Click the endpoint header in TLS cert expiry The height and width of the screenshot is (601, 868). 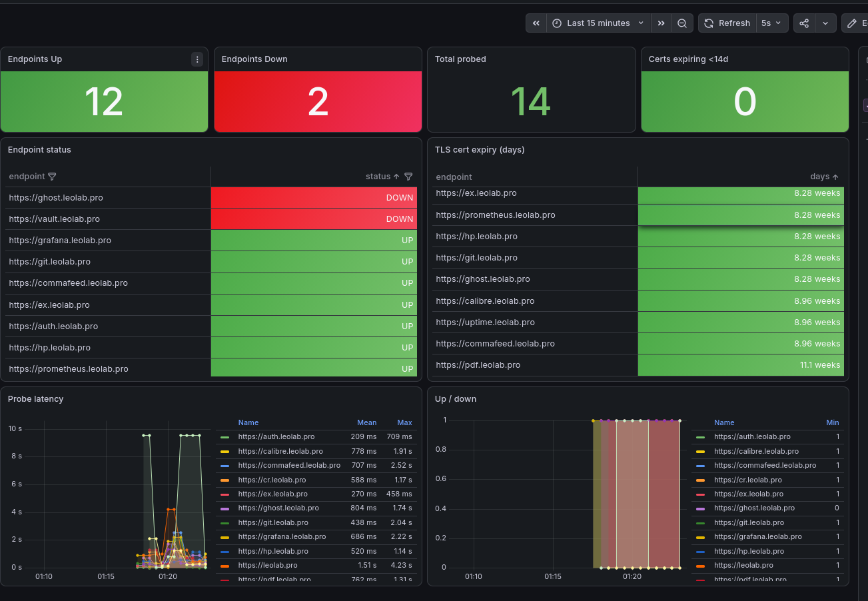pyautogui.click(x=454, y=177)
